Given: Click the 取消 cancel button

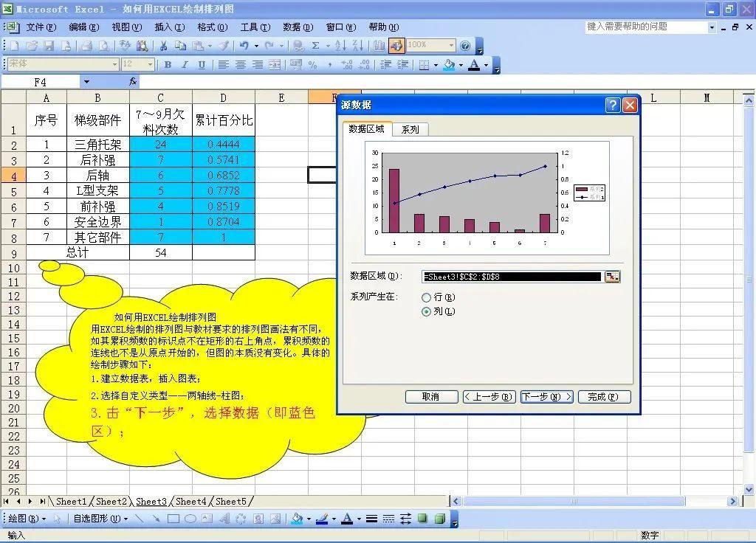Looking at the screenshot, I should pyautogui.click(x=430, y=396).
